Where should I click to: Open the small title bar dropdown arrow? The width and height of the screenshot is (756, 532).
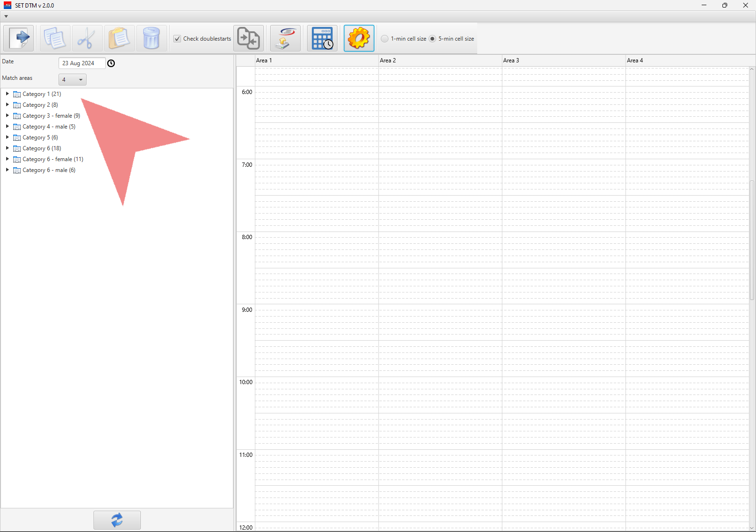tap(6, 17)
